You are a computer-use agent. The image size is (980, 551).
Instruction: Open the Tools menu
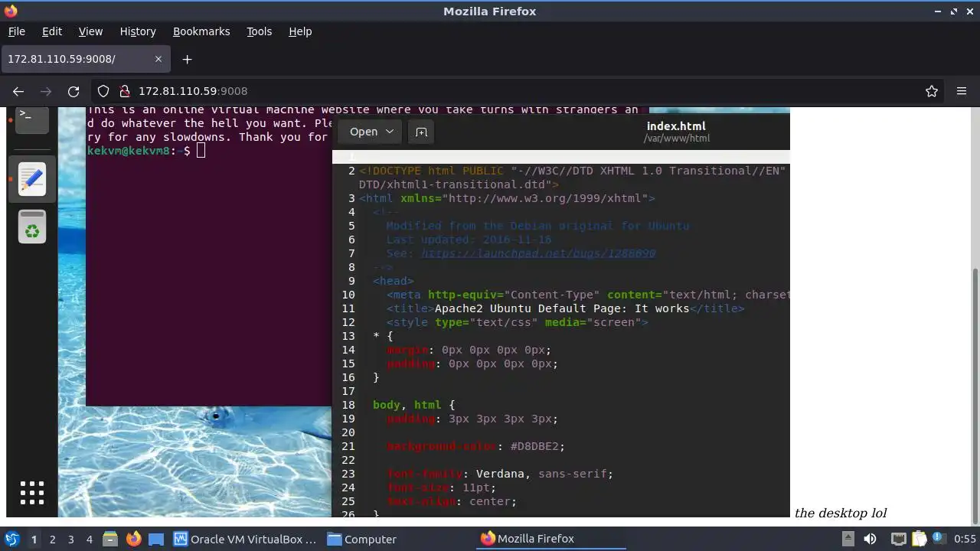point(260,31)
